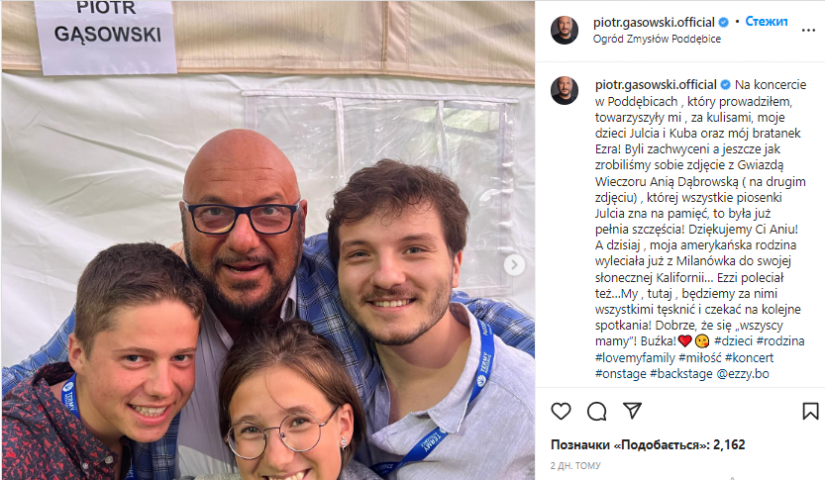
Task: Open profile picture in the post header
Action: 565,30
